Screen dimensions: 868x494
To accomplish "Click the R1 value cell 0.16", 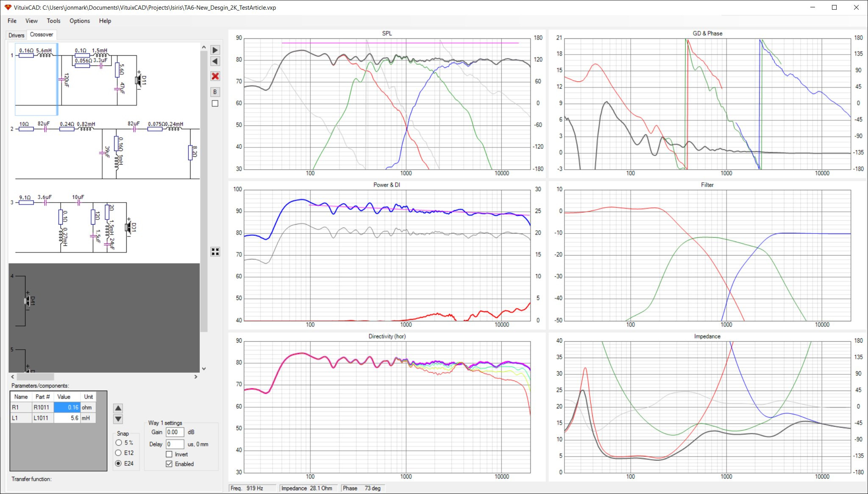I will [67, 408].
